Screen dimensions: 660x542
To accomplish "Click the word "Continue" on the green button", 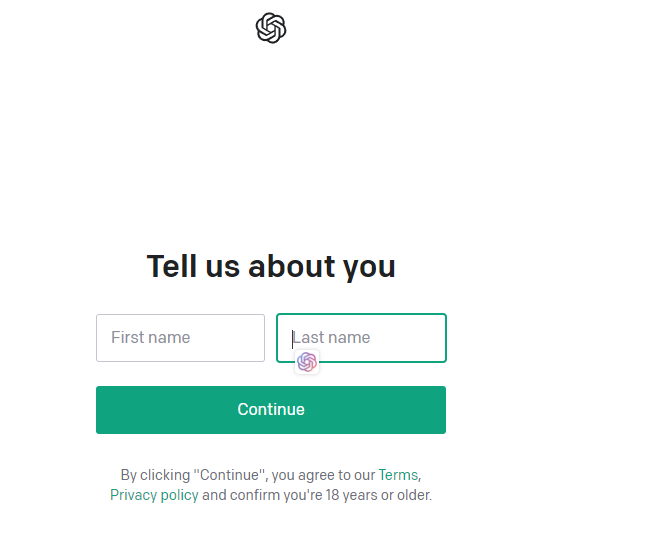I will [271, 410].
